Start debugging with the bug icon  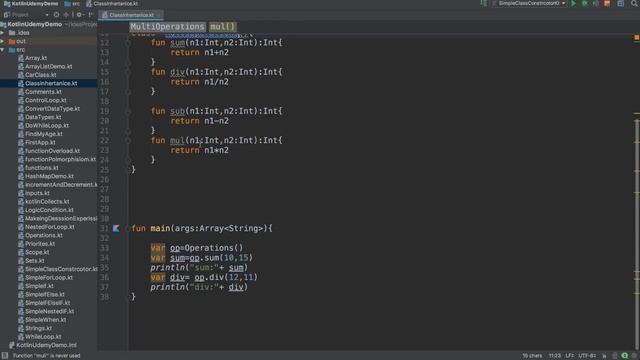pyautogui.click(x=584, y=4)
